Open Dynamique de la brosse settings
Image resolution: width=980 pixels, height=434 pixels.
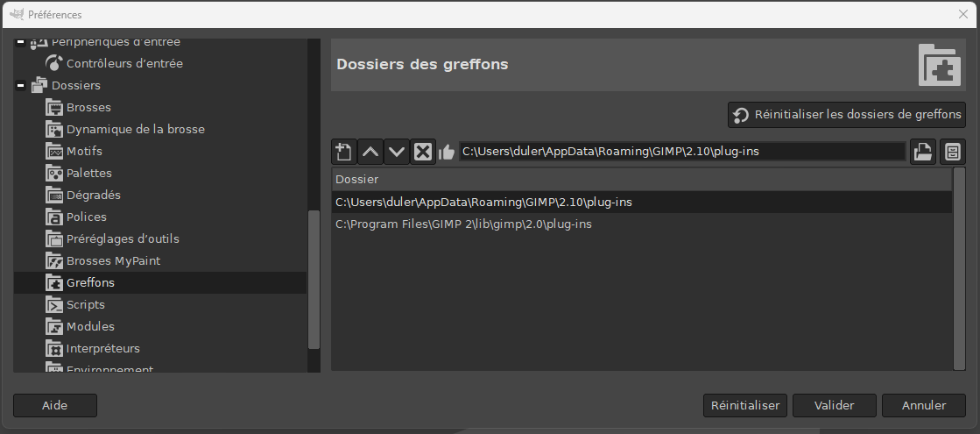pos(136,130)
